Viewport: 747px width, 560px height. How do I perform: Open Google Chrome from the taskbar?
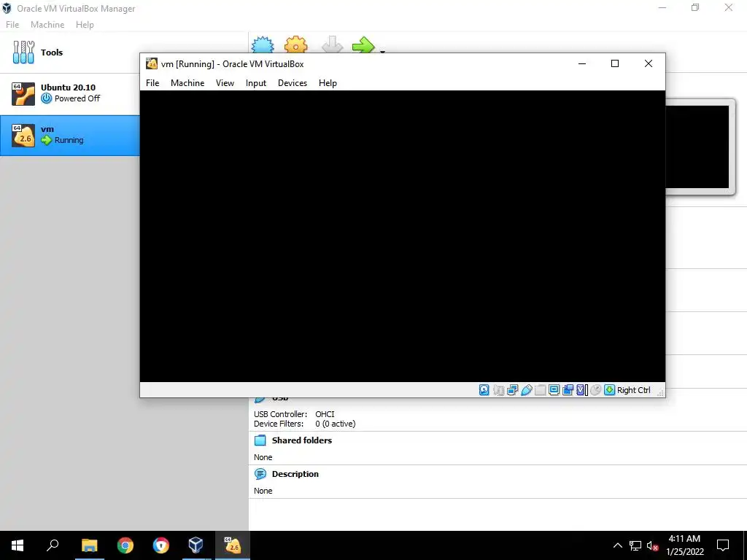[x=125, y=545]
